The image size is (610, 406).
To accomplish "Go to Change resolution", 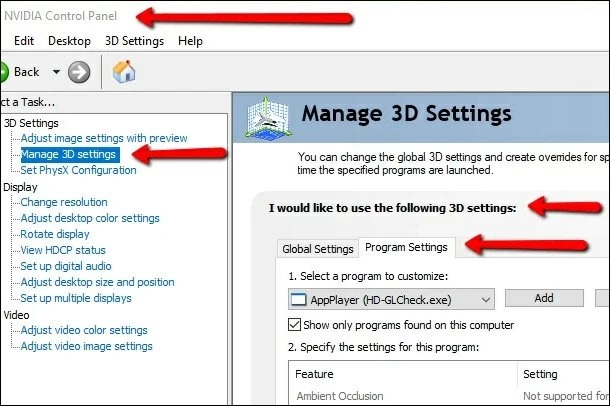I will tap(64, 202).
